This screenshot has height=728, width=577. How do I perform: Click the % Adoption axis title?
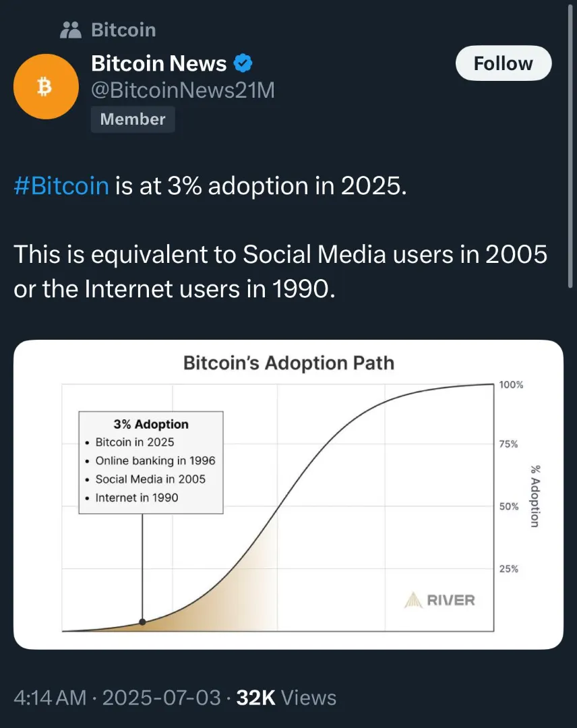[535, 496]
